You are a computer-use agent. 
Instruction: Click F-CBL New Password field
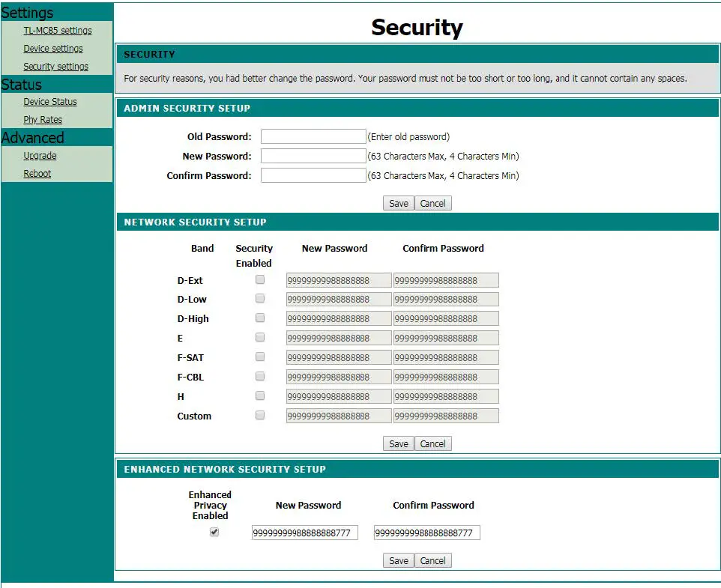[339, 378]
